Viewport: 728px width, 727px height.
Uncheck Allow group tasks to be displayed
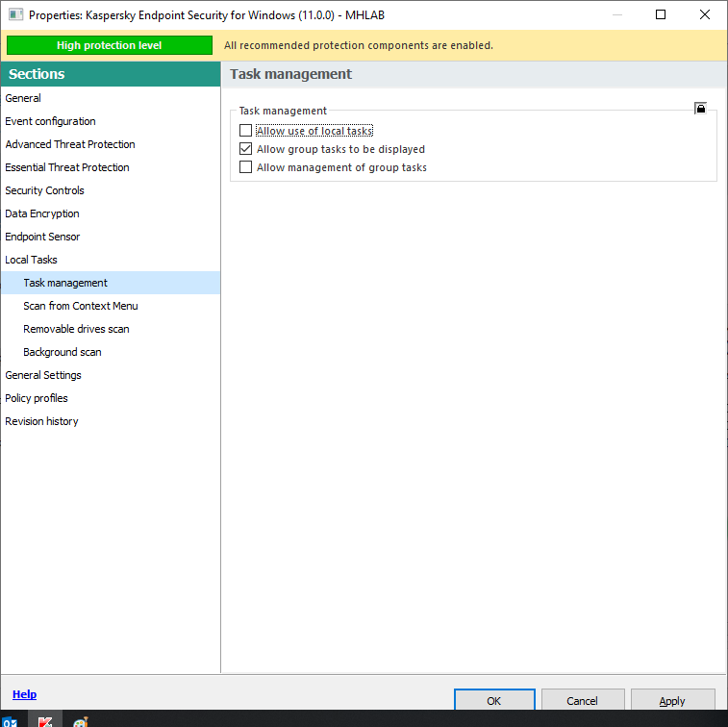(x=245, y=148)
